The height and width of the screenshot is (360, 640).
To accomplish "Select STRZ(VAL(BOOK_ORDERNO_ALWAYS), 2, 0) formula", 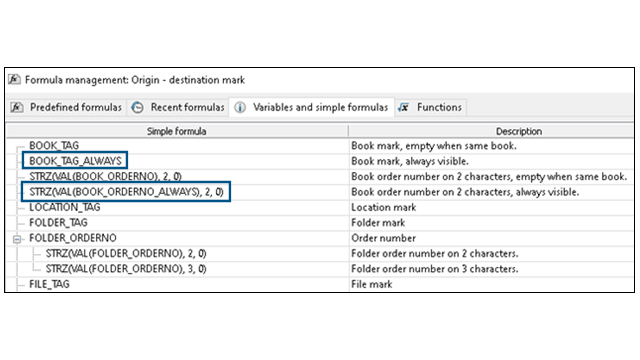I will tap(127, 192).
